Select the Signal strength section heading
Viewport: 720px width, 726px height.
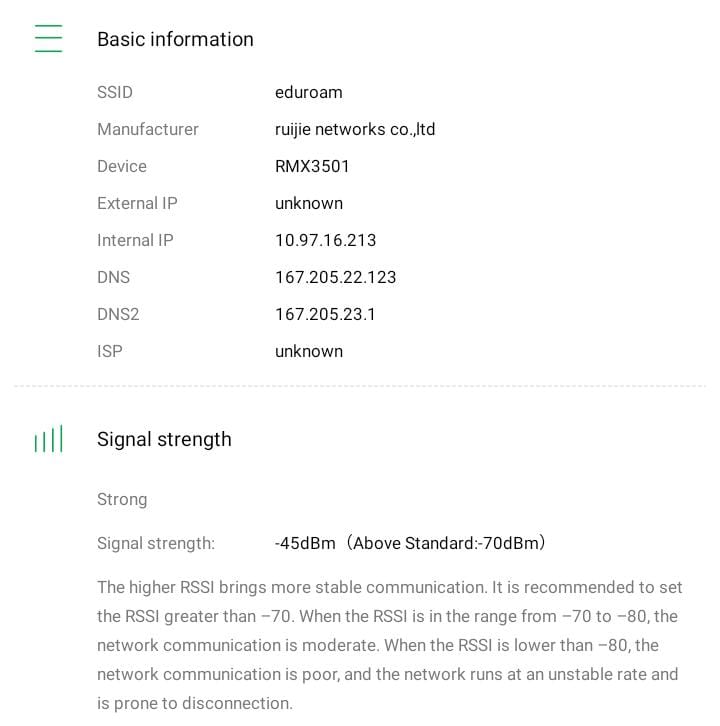click(164, 439)
